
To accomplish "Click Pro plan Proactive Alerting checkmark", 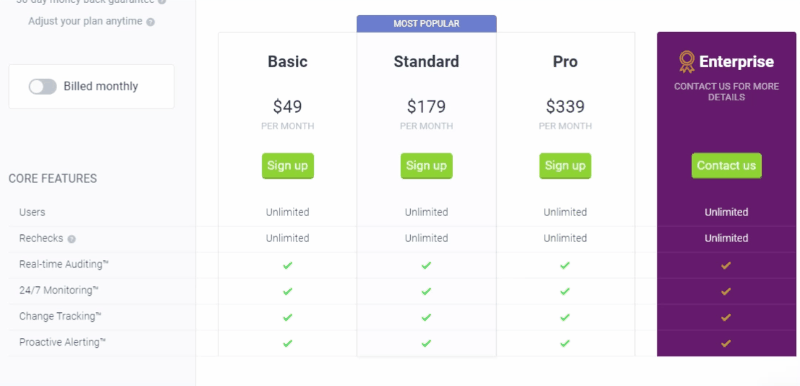I will pos(565,343).
